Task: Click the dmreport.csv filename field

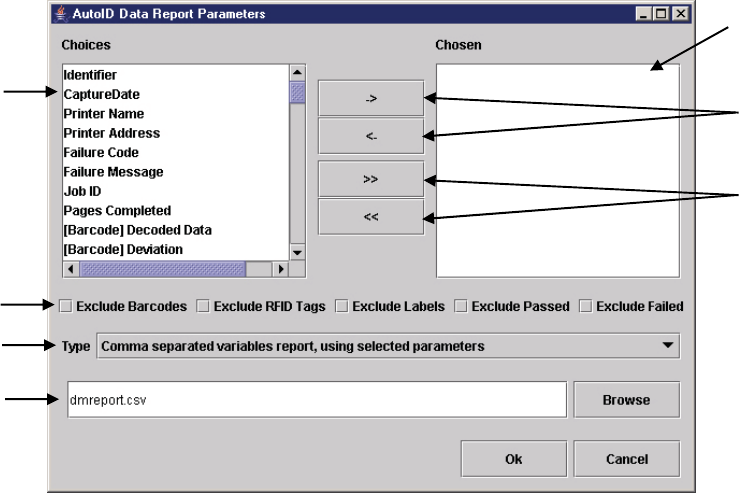Action: tap(317, 400)
